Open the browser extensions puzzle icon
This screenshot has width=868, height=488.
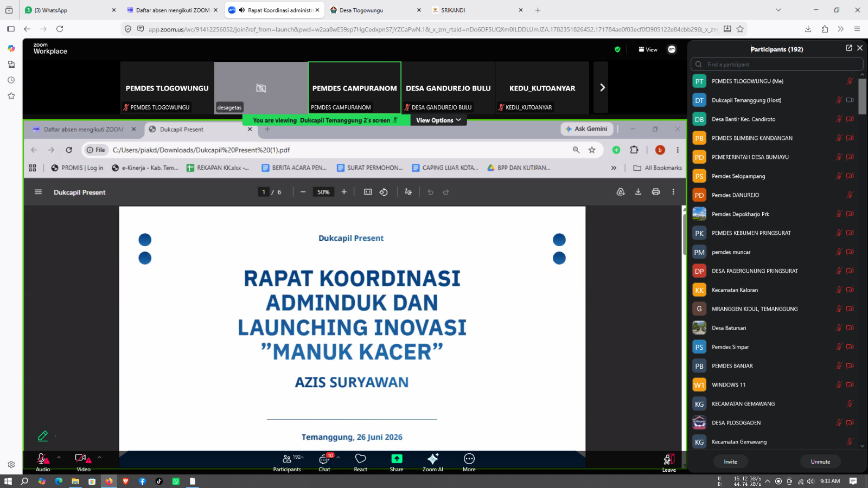825,29
